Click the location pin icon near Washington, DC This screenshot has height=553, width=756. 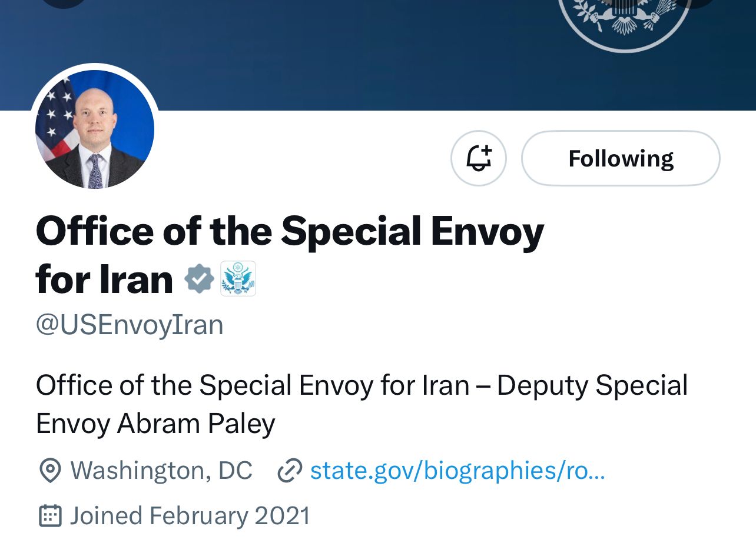tap(51, 470)
